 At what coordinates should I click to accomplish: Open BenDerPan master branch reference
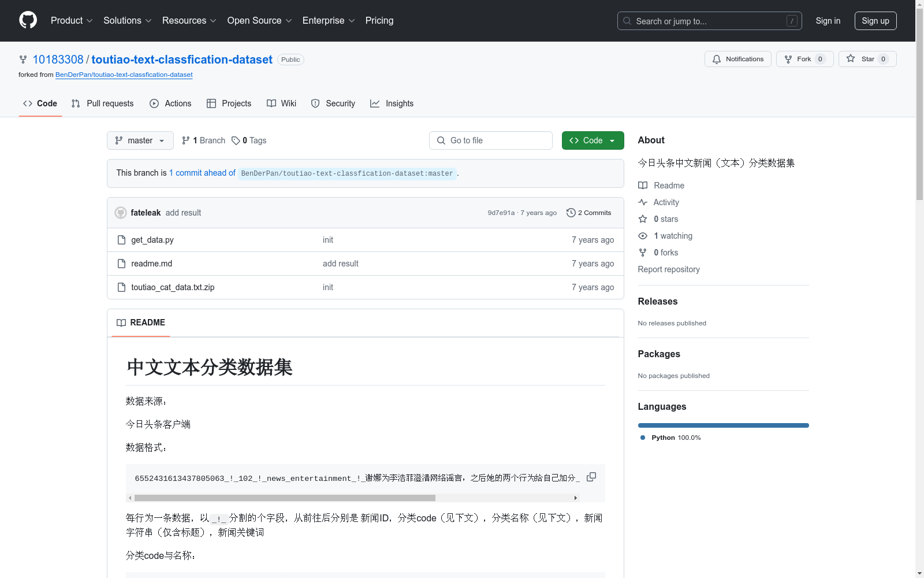coord(347,173)
